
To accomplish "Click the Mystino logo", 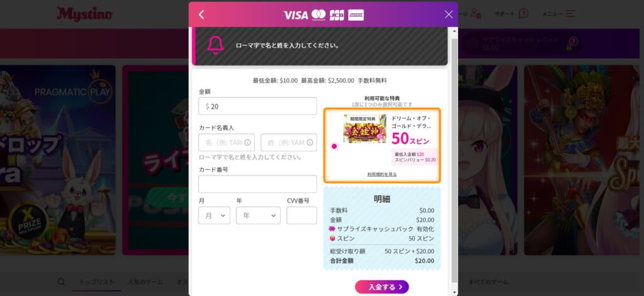I will coord(85,14).
